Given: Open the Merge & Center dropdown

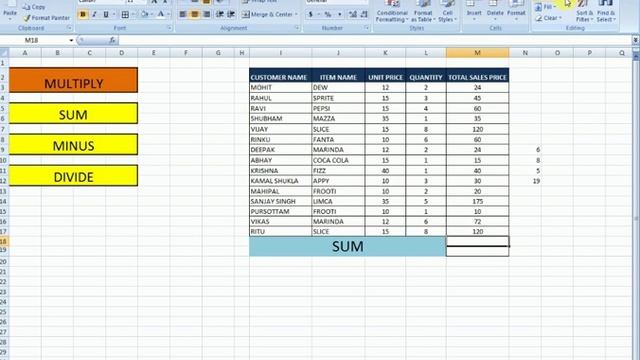Looking at the screenshot, I should [x=296, y=14].
